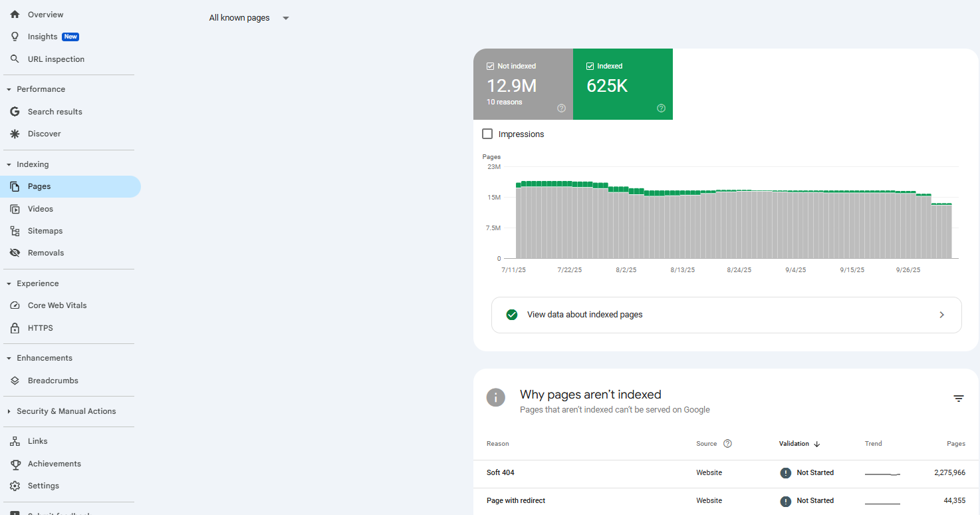Open the Videos indexing page

40,209
